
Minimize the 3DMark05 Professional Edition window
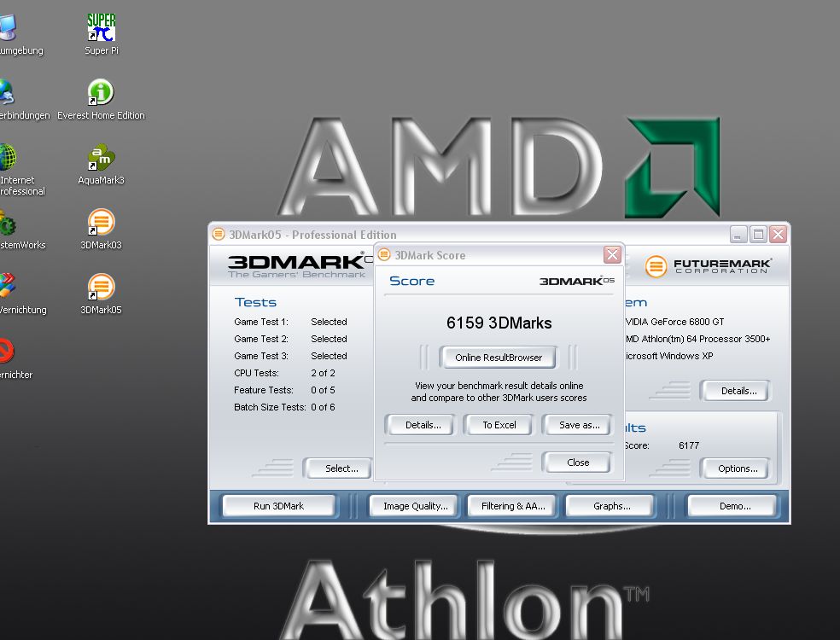tap(738, 234)
